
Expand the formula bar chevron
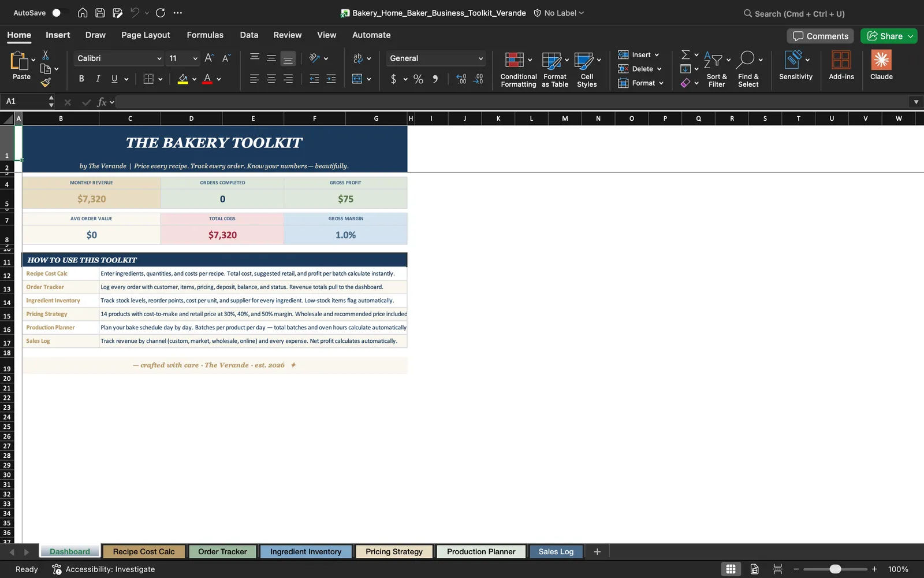(916, 102)
